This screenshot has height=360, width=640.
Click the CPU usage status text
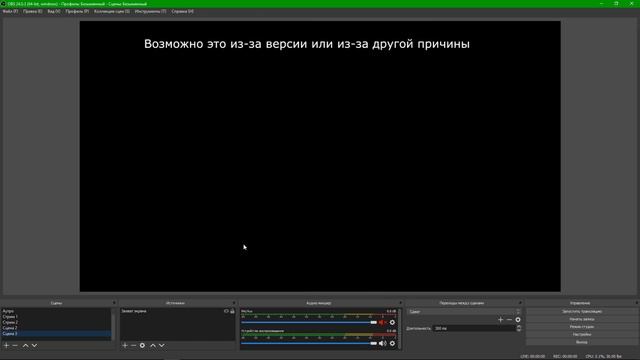click(604, 356)
